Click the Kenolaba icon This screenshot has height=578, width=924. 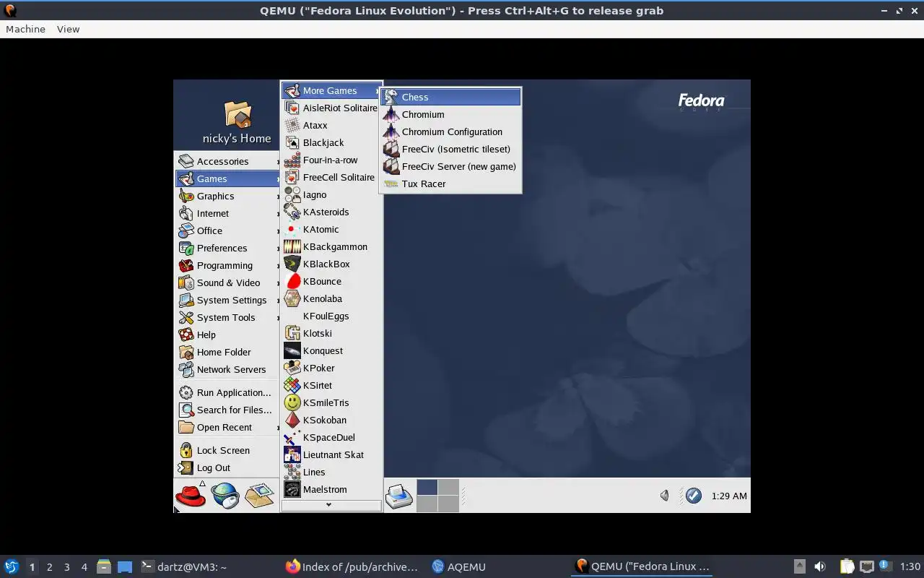coord(292,298)
